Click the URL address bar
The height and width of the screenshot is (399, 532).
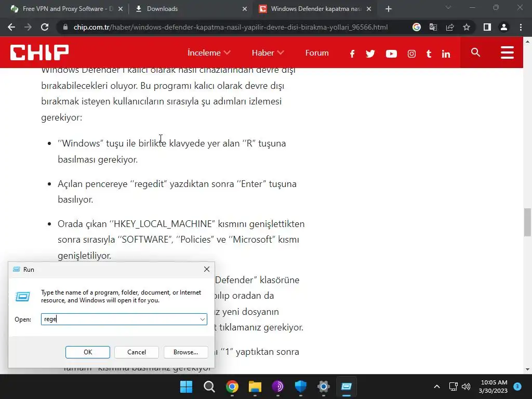(230, 27)
